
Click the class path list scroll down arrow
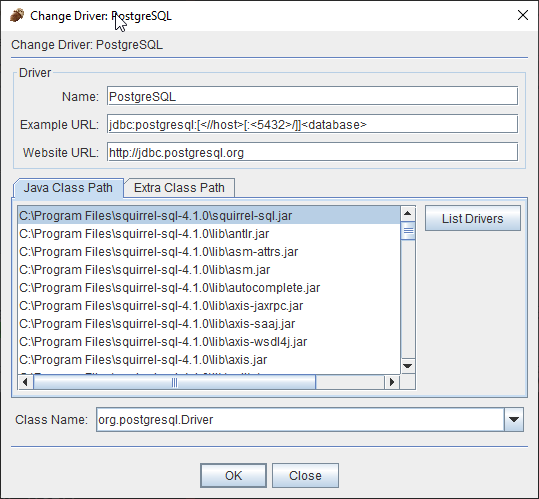click(408, 366)
